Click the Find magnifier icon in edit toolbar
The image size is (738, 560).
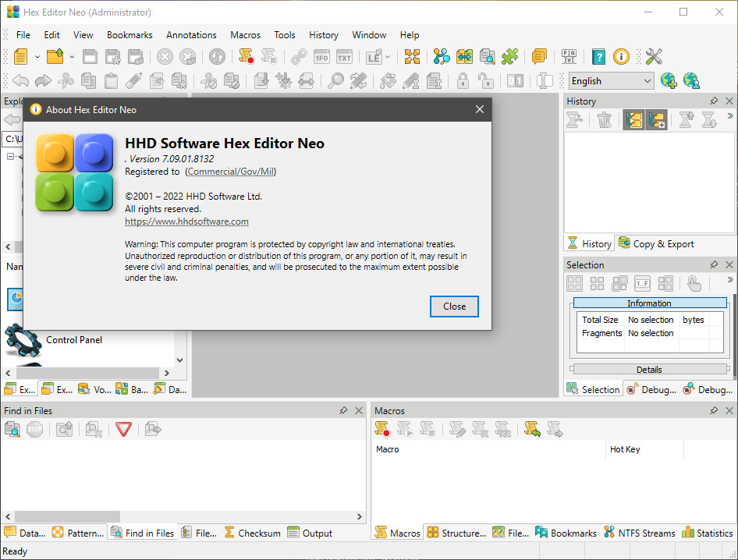335,81
